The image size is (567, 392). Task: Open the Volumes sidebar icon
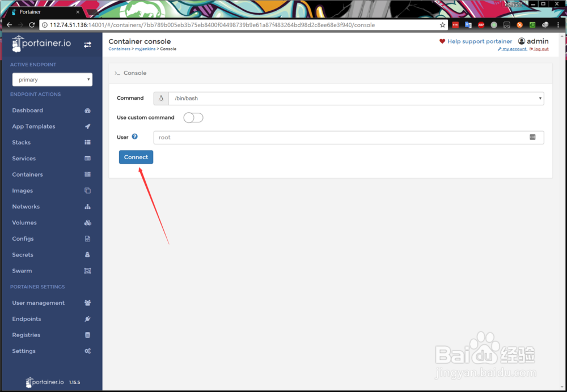click(88, 223)
